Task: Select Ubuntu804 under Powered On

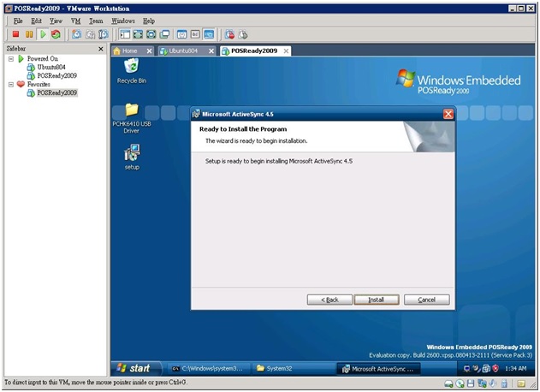Action: pos(51,67)
